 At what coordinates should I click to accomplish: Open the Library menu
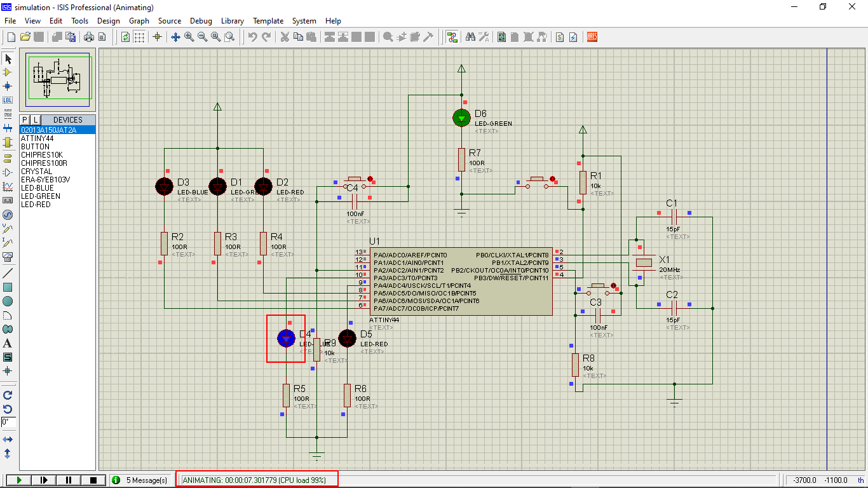click(x=233, y=21)
